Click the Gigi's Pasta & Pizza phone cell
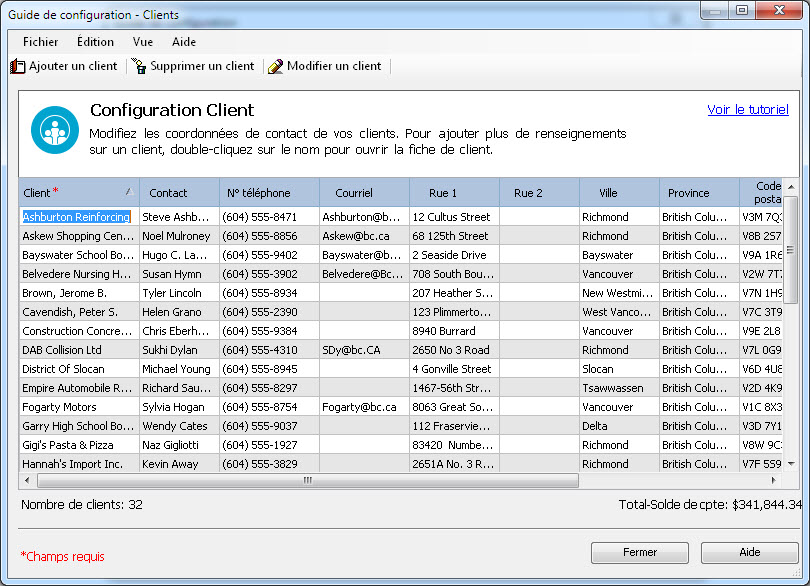The image size is (810, 586). pos(259,445)
